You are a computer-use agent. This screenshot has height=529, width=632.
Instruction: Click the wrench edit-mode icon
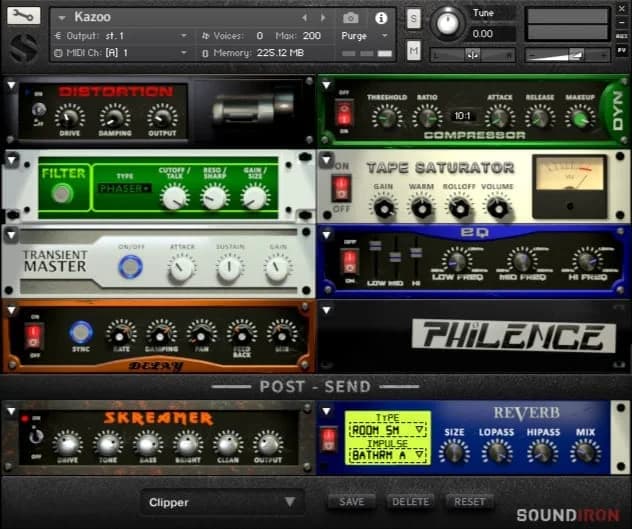coord(24,16)
